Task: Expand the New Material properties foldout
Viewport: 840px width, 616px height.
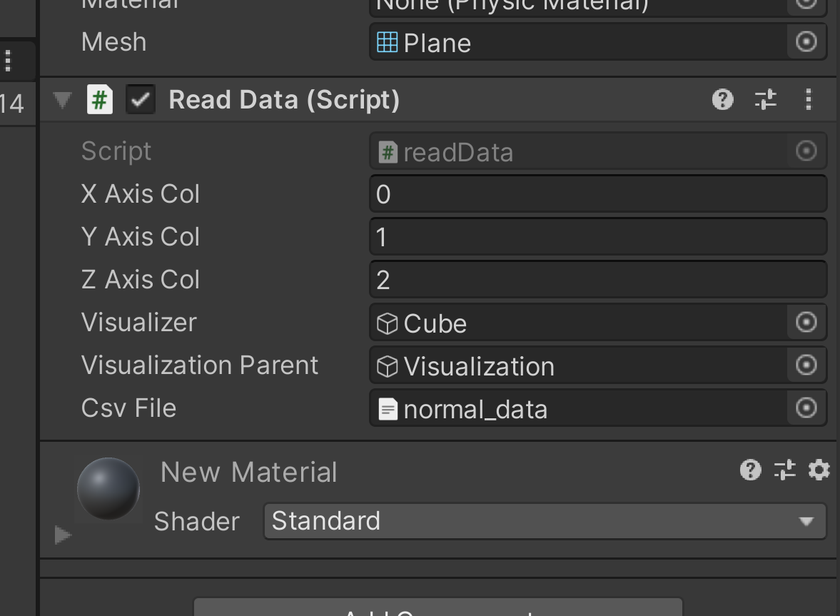Action: click(x=63, y=534)
